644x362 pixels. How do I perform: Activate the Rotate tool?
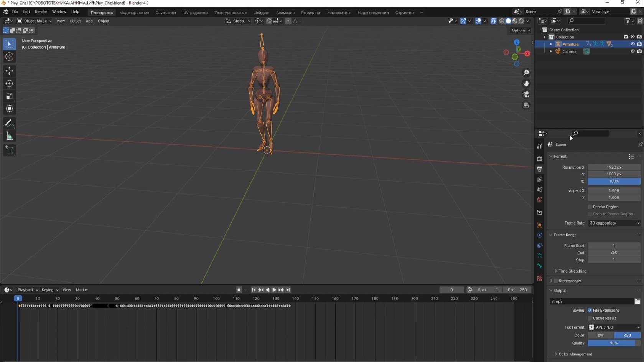(9, 83)
